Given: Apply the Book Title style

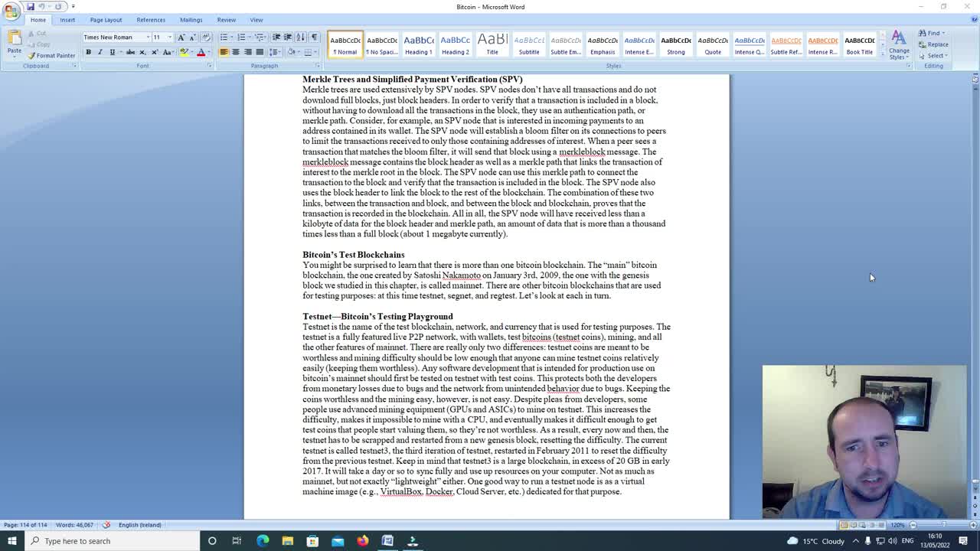Looking at the screenshot, I should tap(859, 44).
